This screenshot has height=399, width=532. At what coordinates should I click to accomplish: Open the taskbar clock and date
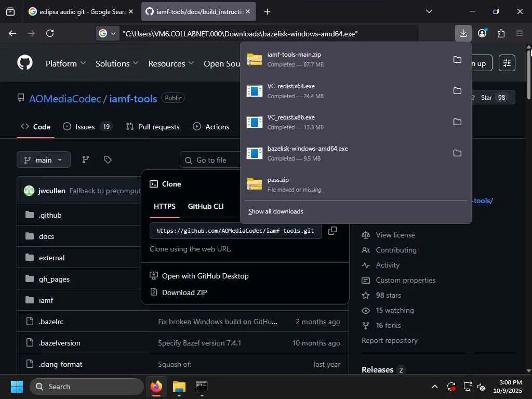508,387
